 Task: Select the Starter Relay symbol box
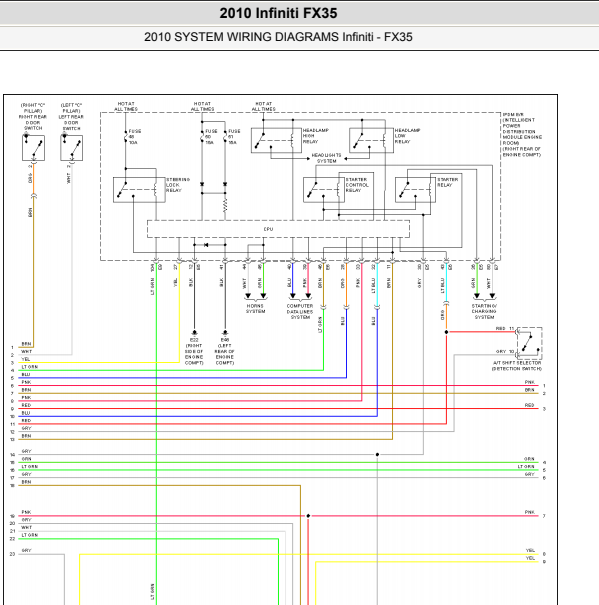click(x=415, y=190)
